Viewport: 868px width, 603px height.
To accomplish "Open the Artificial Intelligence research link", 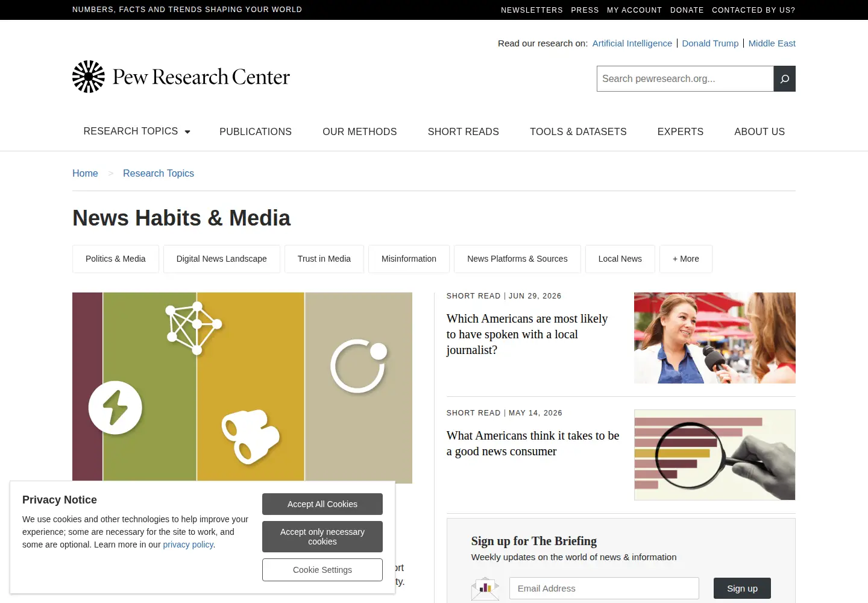I will [x=632, y=43].
